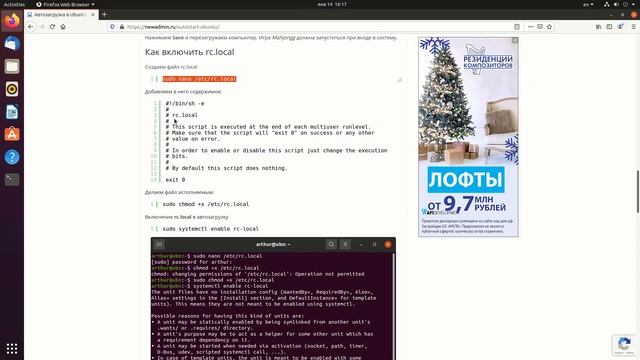
Task: Bookmark this page with the star
Action: (549, 27)
